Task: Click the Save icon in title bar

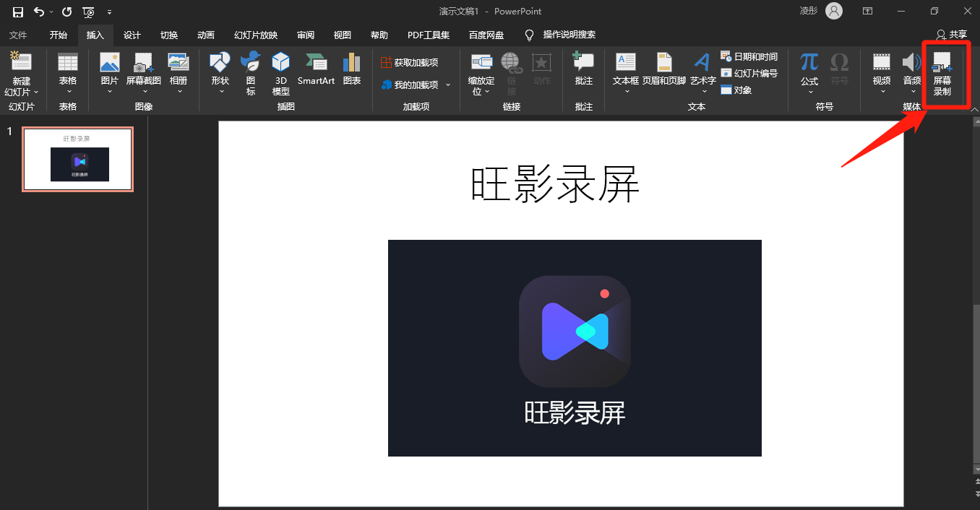Action: (18, 12)
